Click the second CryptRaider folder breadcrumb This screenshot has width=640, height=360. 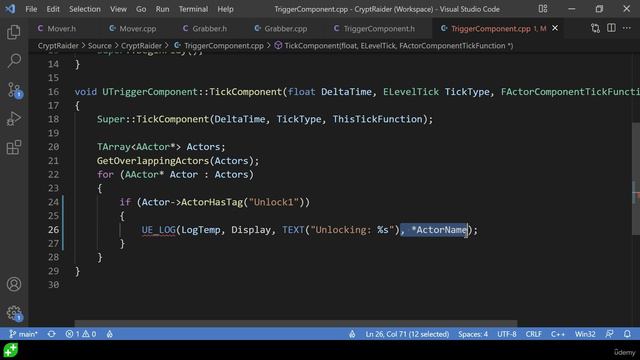(x=141, y=46)
